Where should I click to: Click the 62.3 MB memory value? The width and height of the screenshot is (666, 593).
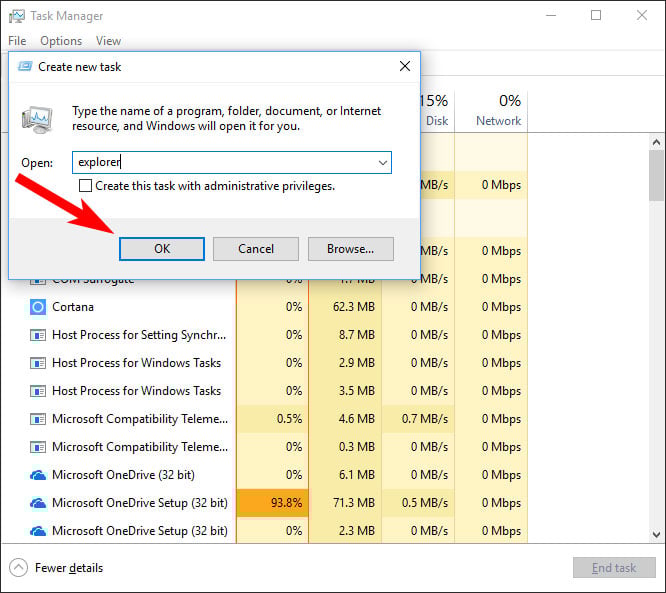pyautogui.click(x=354, y=307)
